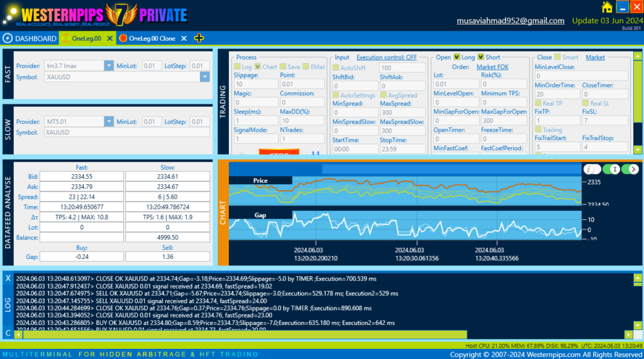
Task: Click the StartTime input field
Action: click(355, 149)
